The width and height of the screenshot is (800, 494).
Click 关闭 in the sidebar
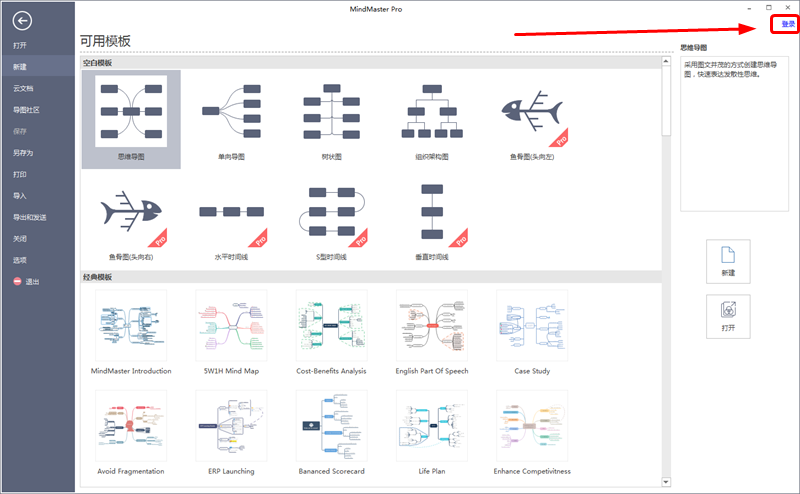38,238
